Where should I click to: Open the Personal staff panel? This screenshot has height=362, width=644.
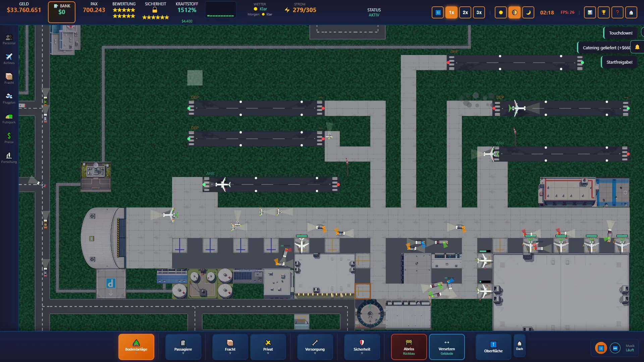[9, 39]
